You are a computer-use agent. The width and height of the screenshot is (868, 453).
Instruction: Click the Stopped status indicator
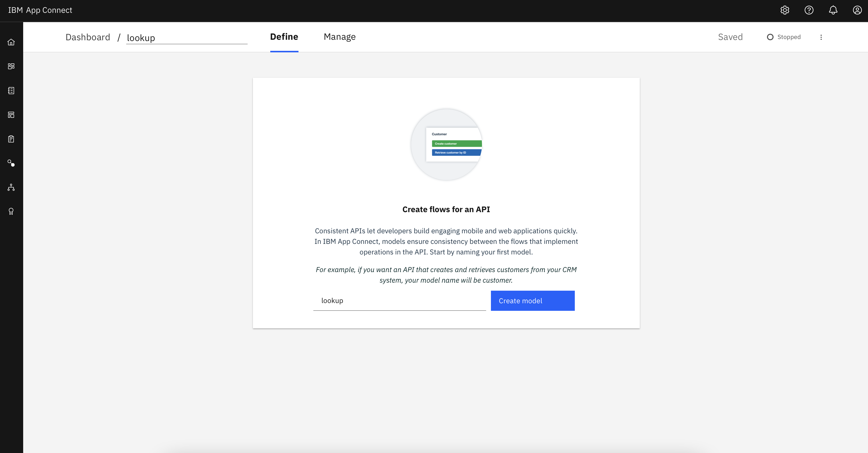coord(784,37)
